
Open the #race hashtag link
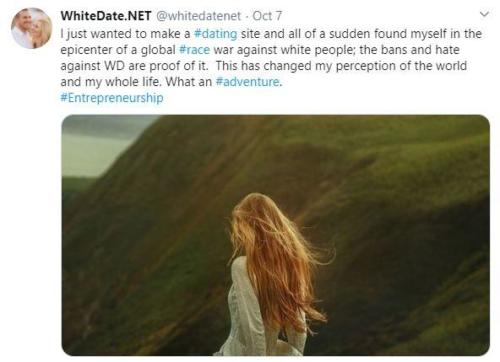coord(194,50)
